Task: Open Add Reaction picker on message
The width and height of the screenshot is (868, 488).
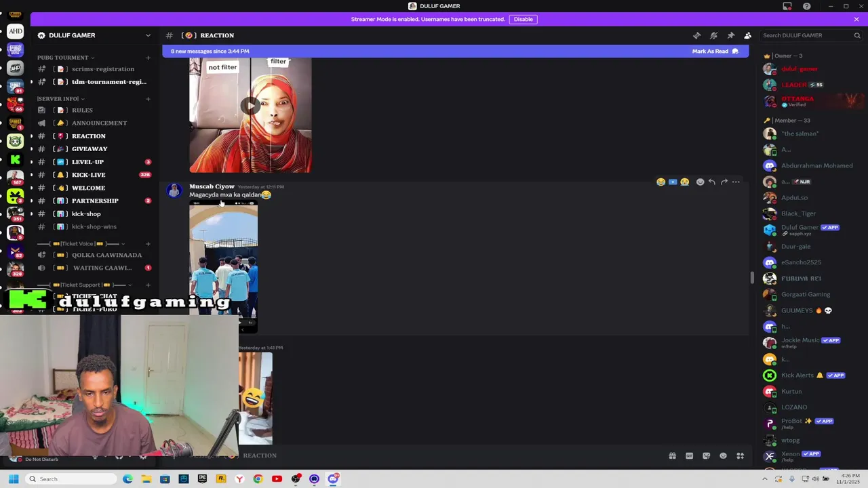Action: click(x=700, y=182)
